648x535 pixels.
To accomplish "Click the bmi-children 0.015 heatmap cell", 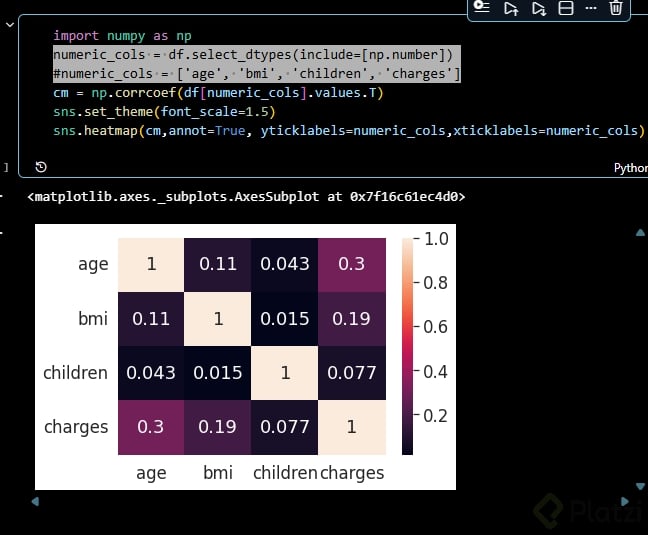I will (285, 319).
